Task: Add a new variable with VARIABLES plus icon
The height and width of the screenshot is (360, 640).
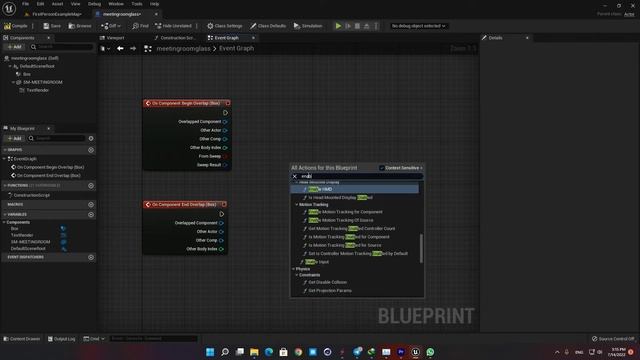Action: pyautogui.click(x=91, y=215)
